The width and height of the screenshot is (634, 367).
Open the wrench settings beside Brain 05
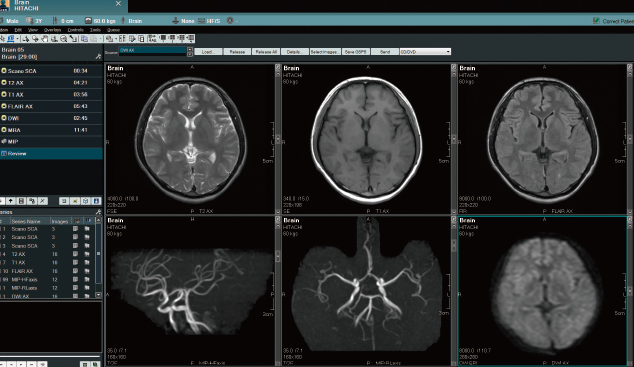98,57
